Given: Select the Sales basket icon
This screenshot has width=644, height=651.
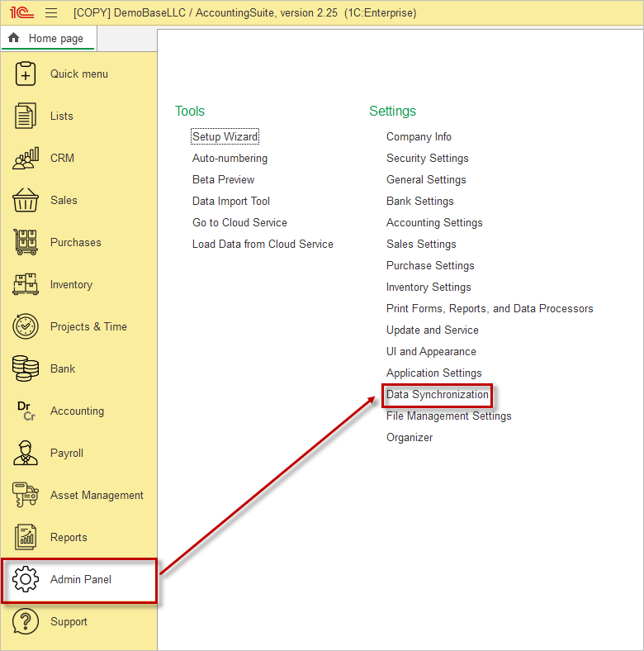Looking at the screenshot, I should 26,200.
